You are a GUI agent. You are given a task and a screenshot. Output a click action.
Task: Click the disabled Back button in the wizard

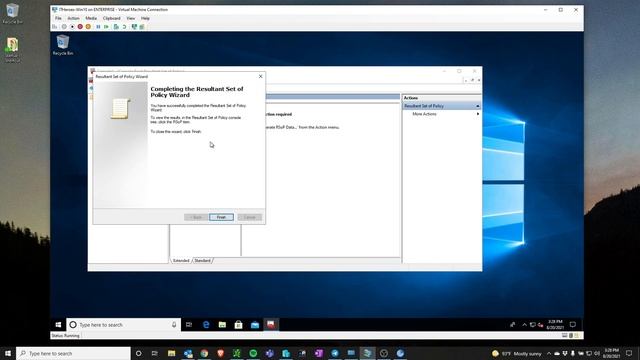pyautogui.click(x=196, y=217)
